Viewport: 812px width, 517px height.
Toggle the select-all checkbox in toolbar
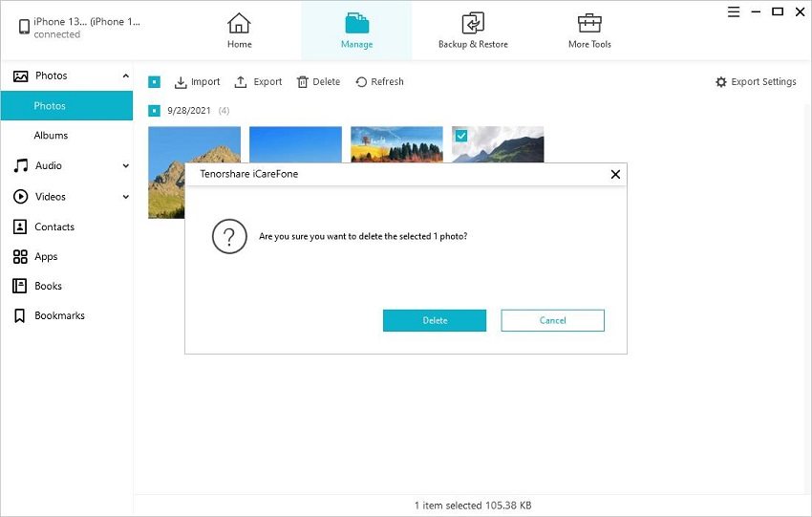coord(155,82)
